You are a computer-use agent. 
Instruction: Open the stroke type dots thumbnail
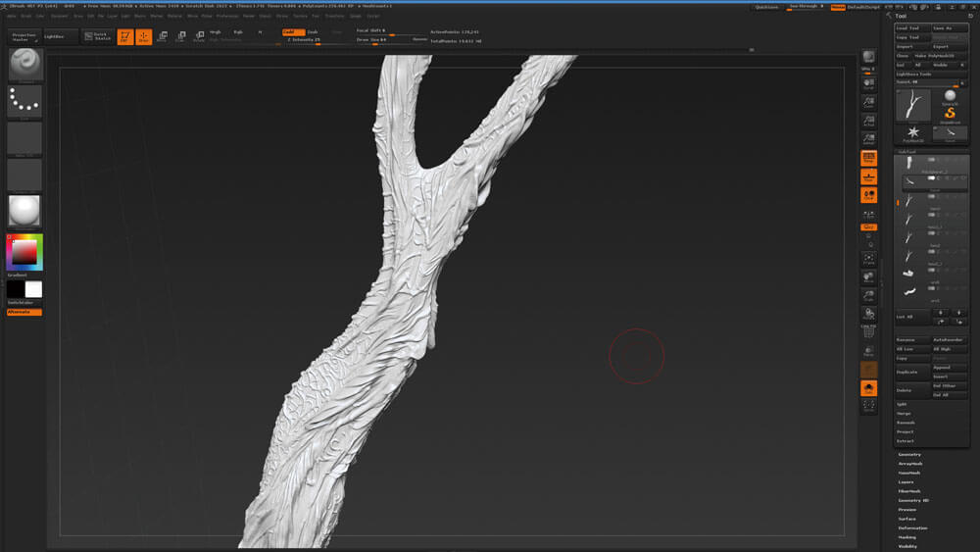click(25, 101)
